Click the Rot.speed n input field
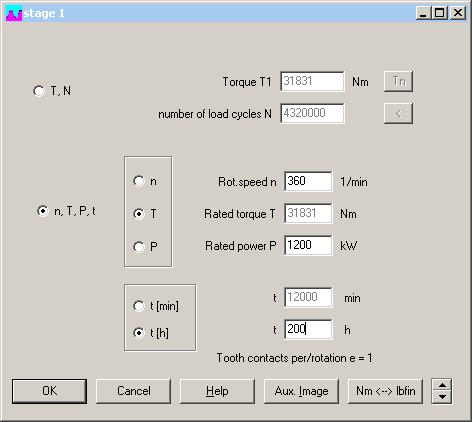Viewport: 472px width, 422px height. pos(308,181)
